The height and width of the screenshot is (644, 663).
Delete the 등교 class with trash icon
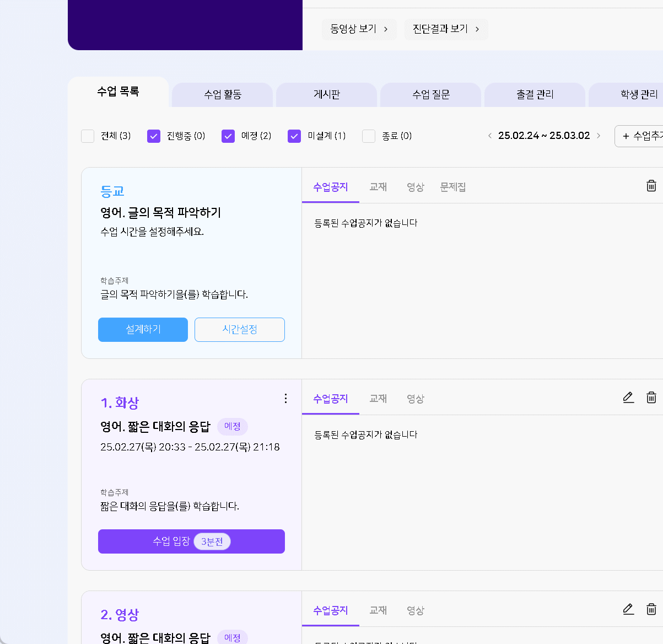[651, 186]
